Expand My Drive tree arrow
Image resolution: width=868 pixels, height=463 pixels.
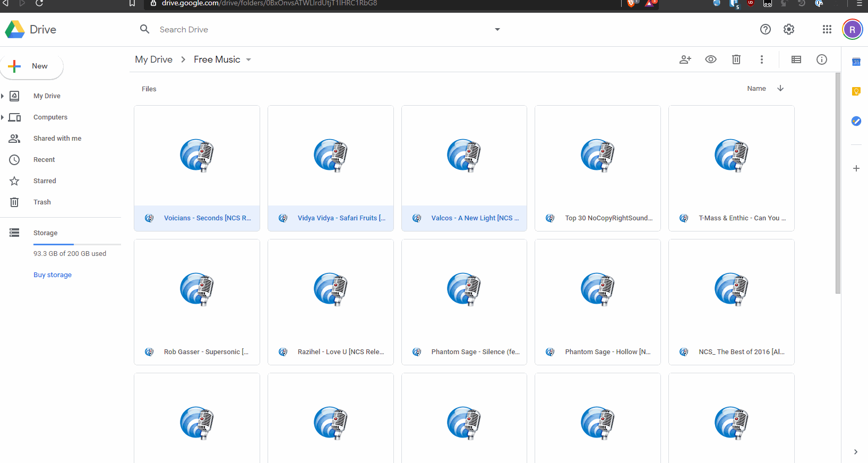coord(3,96)
